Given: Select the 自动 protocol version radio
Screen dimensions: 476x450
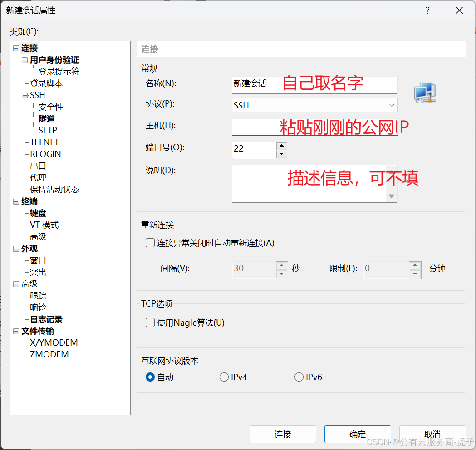Looking at the screenshot, I should click(150, 377).
